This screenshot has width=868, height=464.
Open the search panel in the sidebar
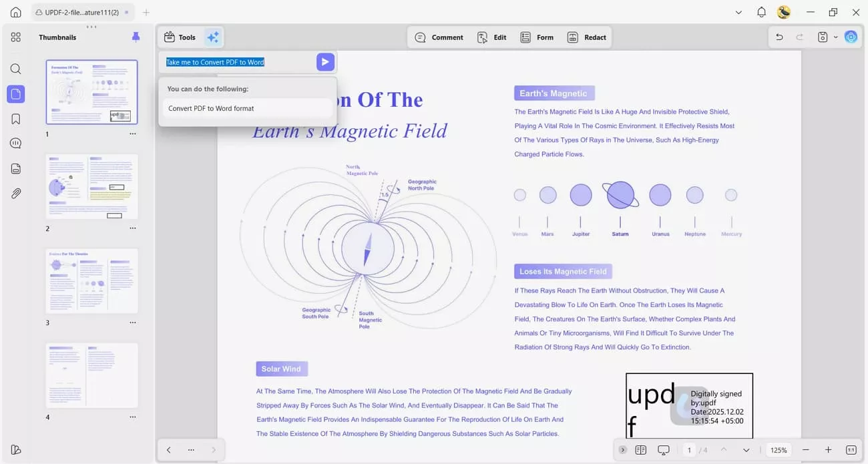[x=15, y=69]
